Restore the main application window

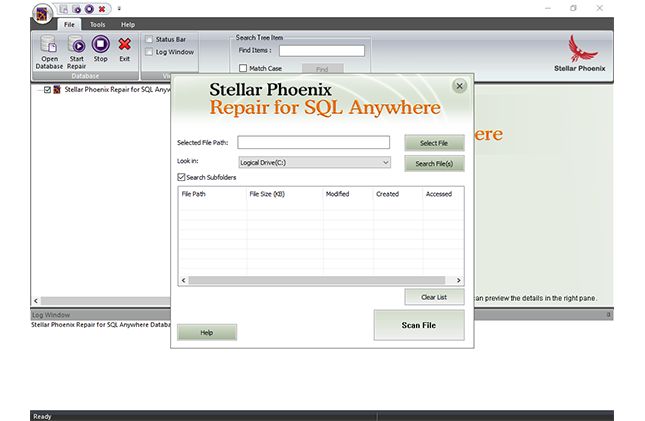pos(573,8)
